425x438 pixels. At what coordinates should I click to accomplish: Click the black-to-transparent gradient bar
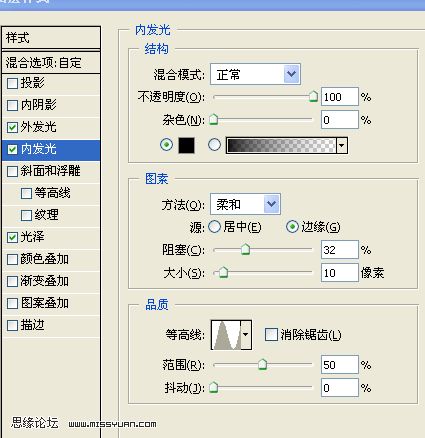coord(281,145)
